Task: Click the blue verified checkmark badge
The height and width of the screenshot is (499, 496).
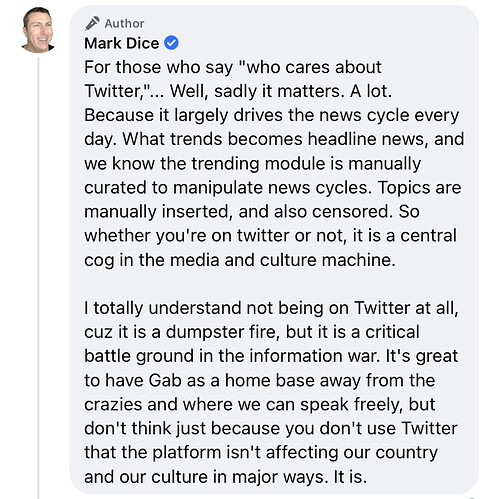Action: click(x=171, y=43)
